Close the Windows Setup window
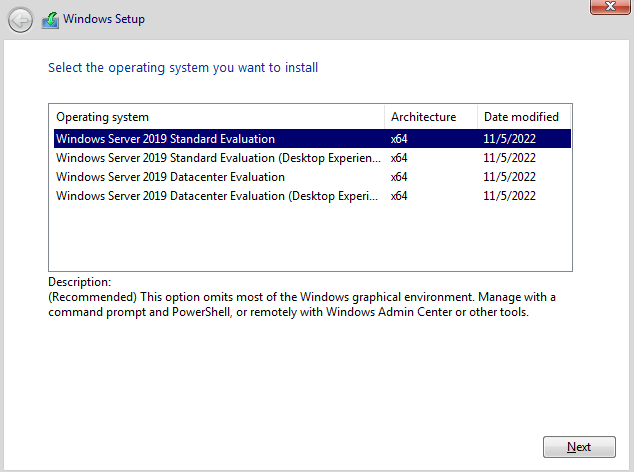This screenshot has width=634, height=472. click(610, 6)
